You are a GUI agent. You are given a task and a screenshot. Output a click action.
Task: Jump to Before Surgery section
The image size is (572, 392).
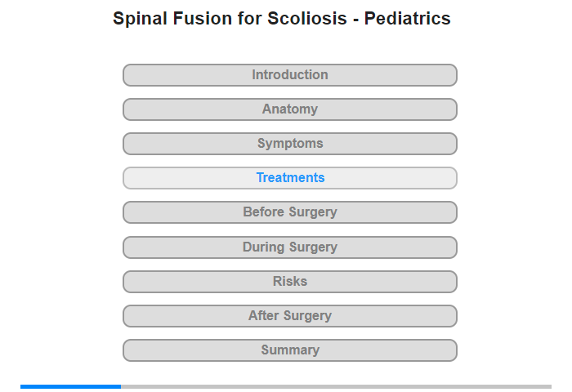click(x=289, y=212)
